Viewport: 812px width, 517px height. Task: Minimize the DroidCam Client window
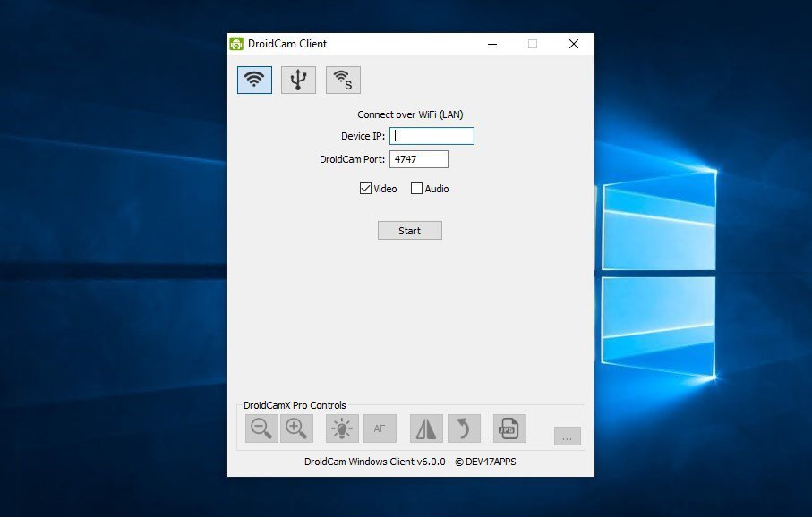(491, 44)
